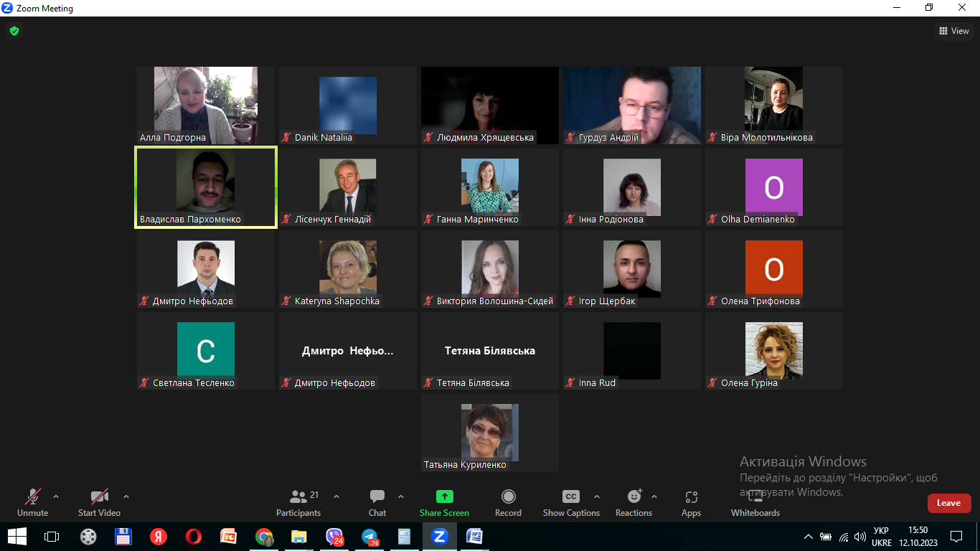Screen dimensions: 980x551
Task: Open the Reactions emoji menu
Action: click(634, 497)
